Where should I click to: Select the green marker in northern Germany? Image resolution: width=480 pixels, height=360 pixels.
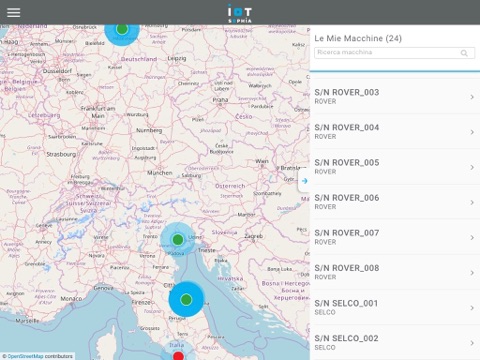[x=122, y=29]
